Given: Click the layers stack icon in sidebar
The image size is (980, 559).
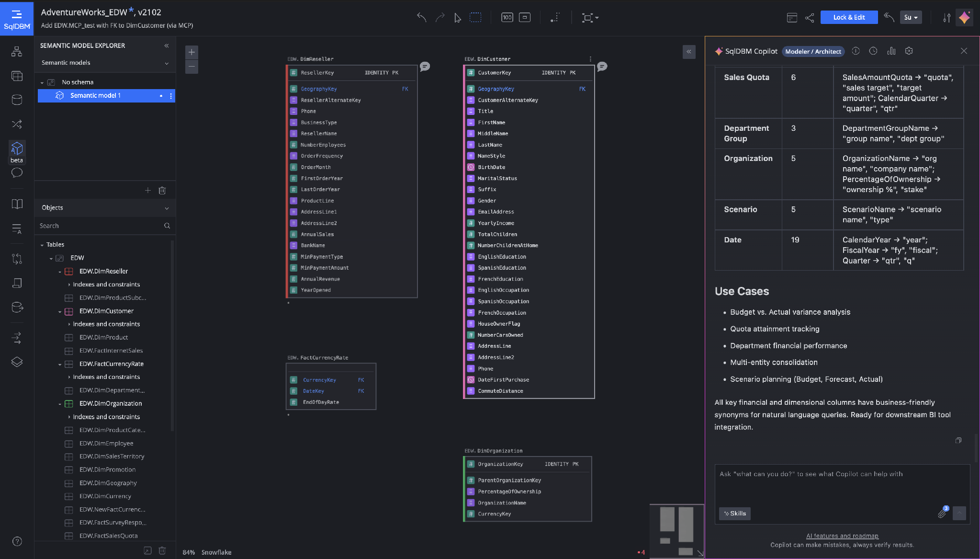Looking at the screenshot, I should click(x=17, y=362).
